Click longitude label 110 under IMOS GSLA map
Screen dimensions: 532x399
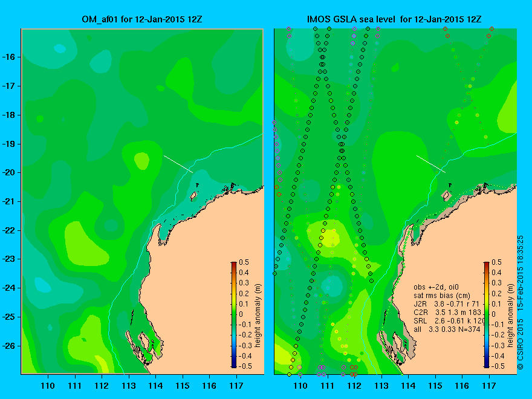tap(300, 386)
